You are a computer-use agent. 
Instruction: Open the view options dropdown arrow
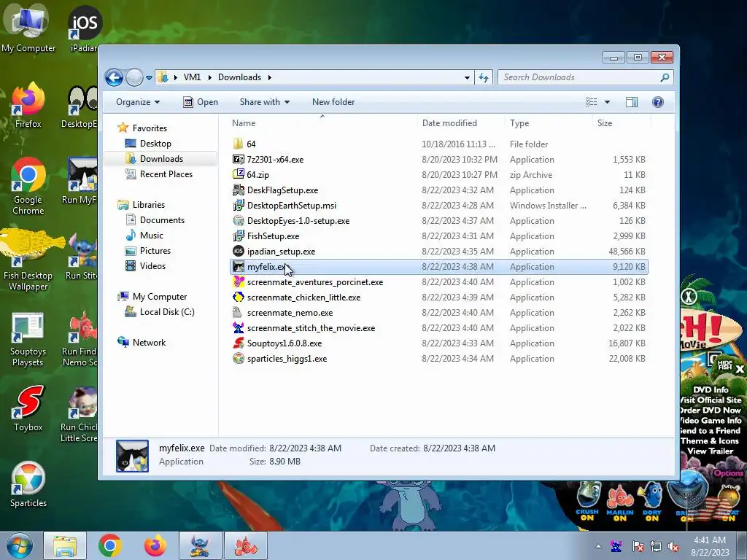point(607,102)
